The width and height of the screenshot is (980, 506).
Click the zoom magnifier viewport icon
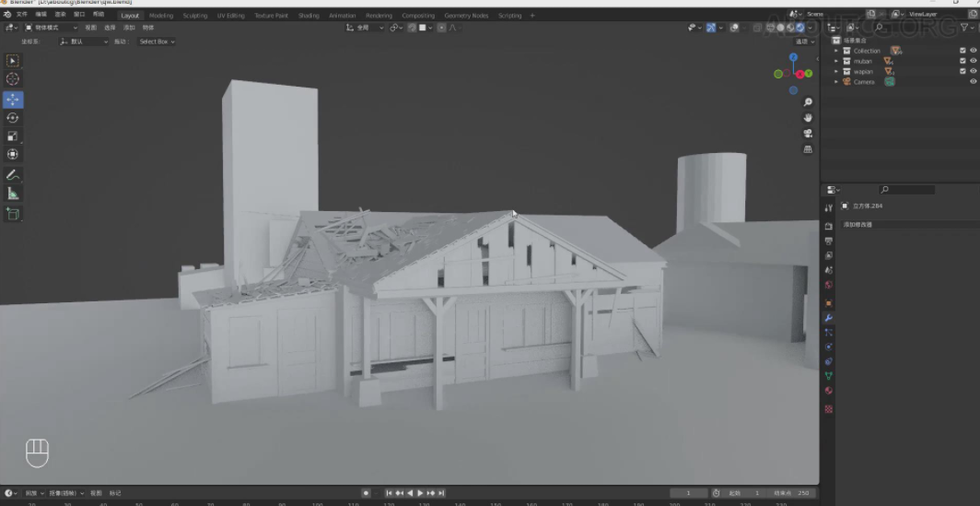pyautogui.click(x=808, y=102)
